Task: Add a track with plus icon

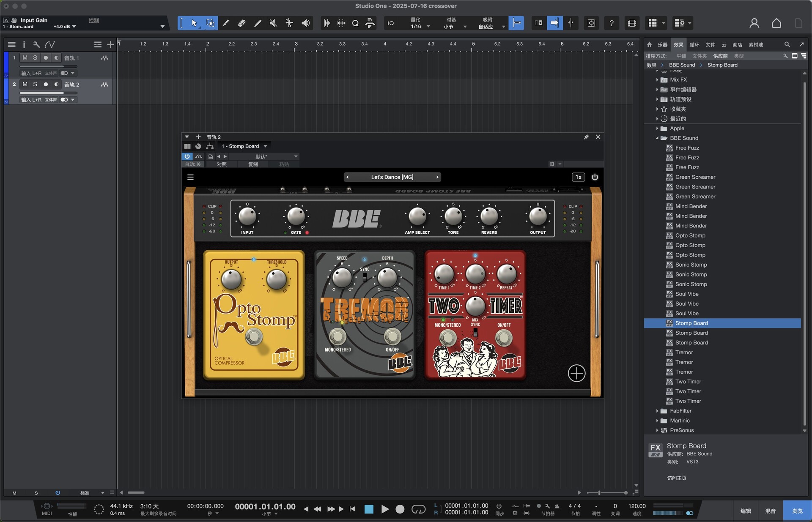Action: 110,44
